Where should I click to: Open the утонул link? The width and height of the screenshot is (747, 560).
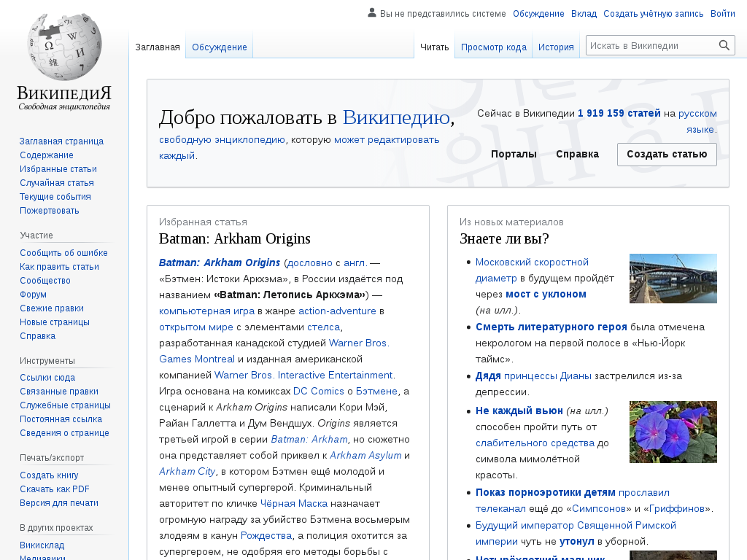[x=576, y=542]
